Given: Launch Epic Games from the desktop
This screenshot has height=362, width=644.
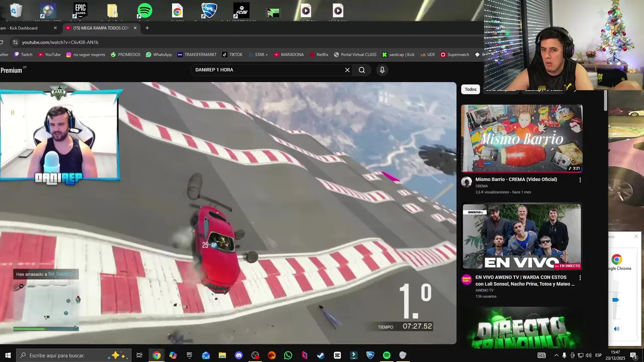Looking at the screenshot, I should click(80, 10).
